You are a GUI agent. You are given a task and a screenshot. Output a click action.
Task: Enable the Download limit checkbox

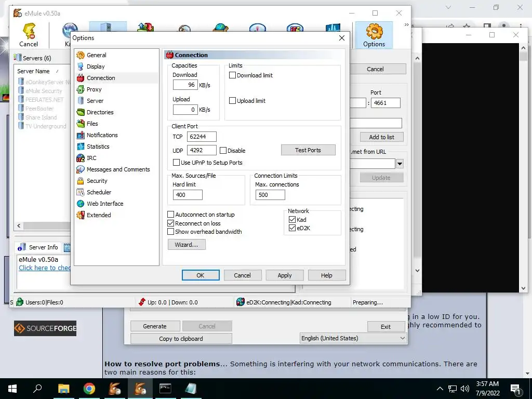tap(232, 75)
